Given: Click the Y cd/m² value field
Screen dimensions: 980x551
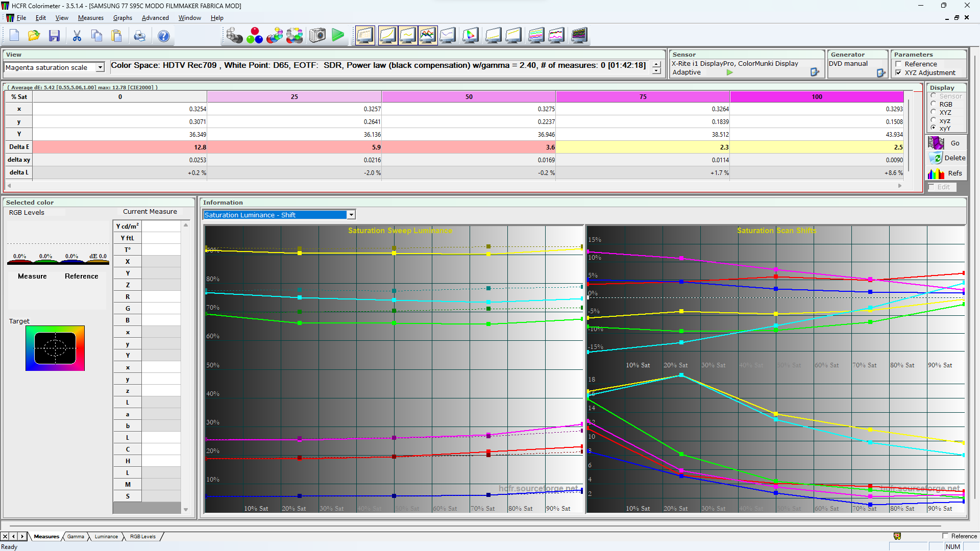Looking at the screenshot, I should pos(161,226).
